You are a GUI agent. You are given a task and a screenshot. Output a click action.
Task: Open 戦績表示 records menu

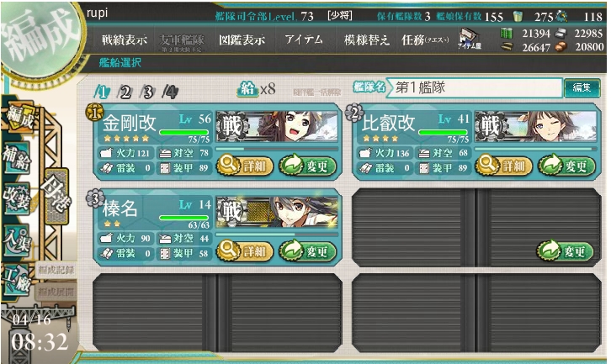(x=125, y=40)
